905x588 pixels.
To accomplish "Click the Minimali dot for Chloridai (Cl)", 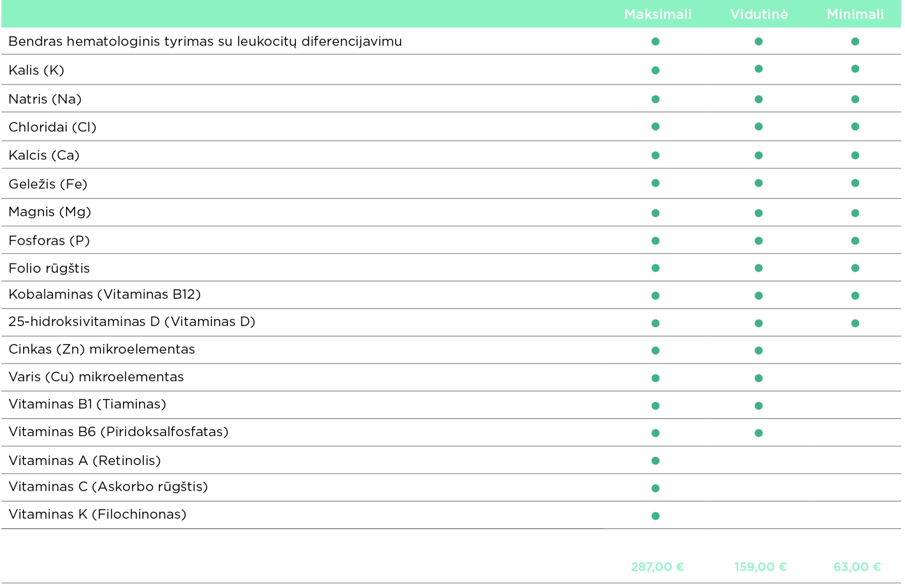I will 855,127.
